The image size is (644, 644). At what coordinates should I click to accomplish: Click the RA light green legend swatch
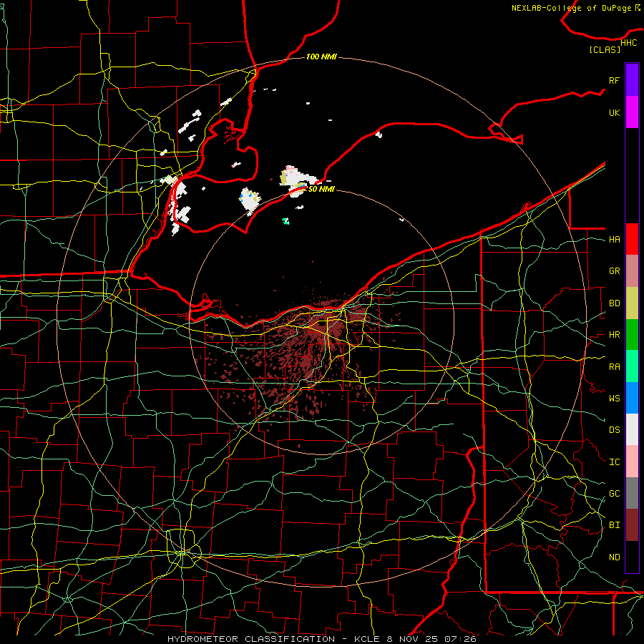pyautogui.click(x=632, y=366)
